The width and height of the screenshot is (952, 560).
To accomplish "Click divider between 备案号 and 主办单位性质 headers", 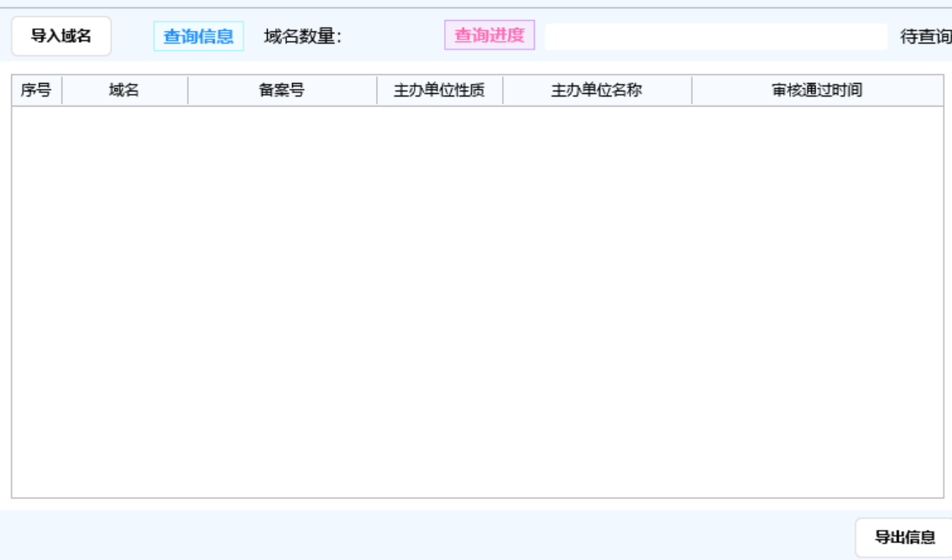I will point(377,91).
